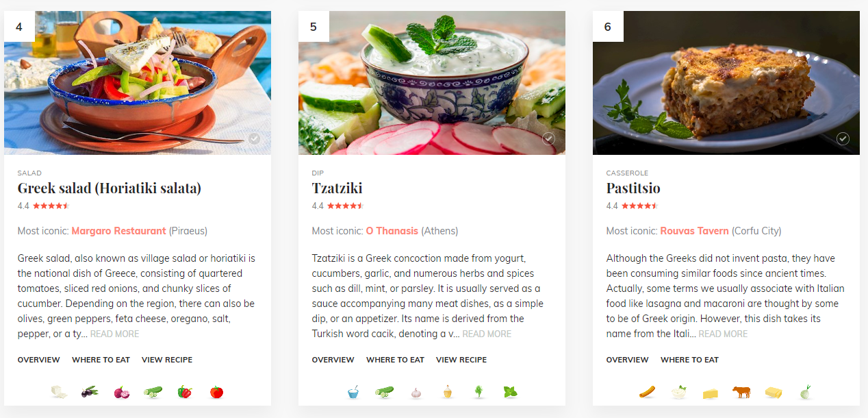The height and width of the screenshot is (418, 868).
Task: Select the red onion ingredient icon
Action: (x=121, y=392)
